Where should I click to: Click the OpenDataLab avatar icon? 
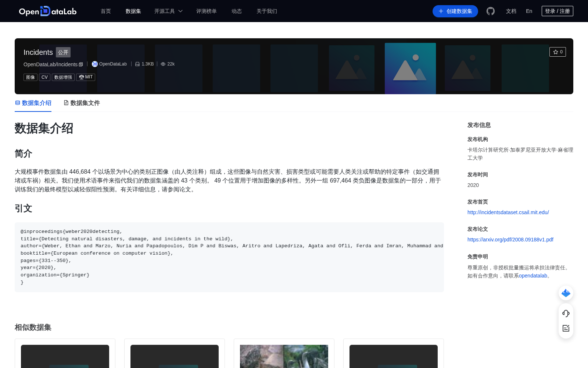[x=94, y=64]
